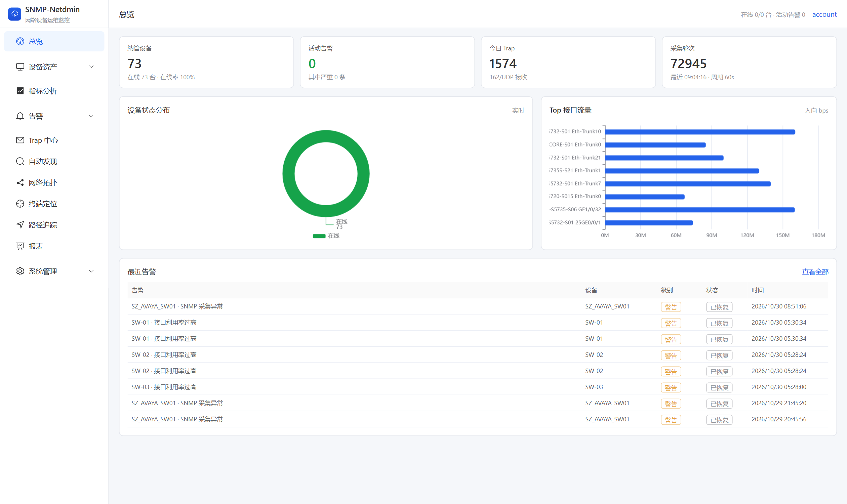The width and height of the screenshot is (847, 504).
Task: Click the S5735-S06 GE1/0/32 traffic bar
Action: [700, 210]
